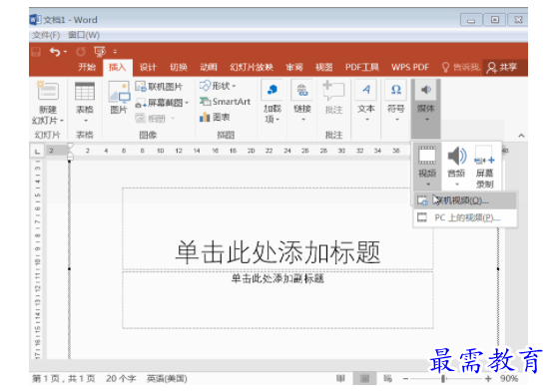Click the zoom slider handle
The width and height of the screenshot is (551, 392).
pos(443,379)
